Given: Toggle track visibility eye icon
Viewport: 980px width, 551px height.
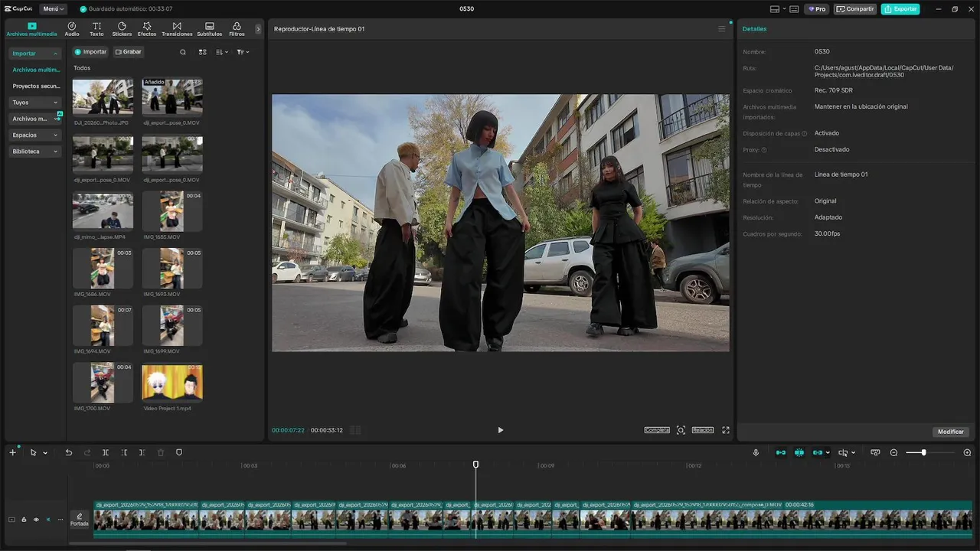Looking at the screenshot, I should [36, 520].
